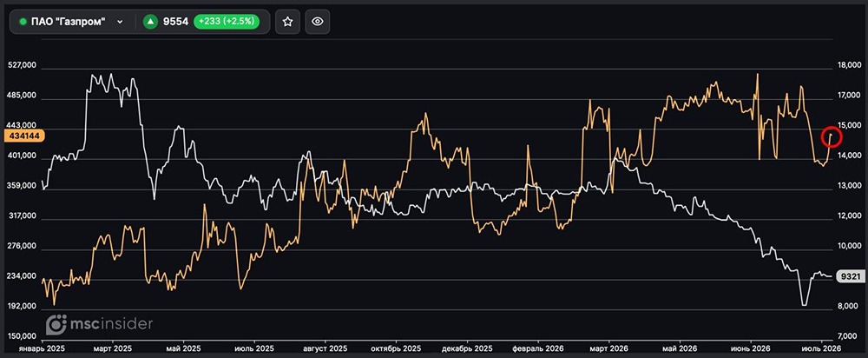This screenshot has width=868, height=358.
Task: Click the июль 2026 time axis label
Action: click(821, 348)
